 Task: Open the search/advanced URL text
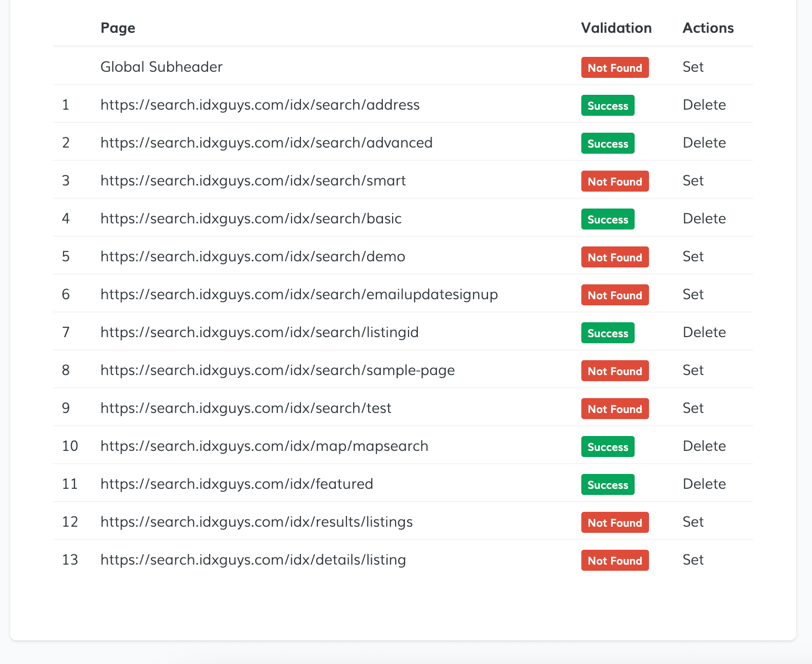(266, 143)
